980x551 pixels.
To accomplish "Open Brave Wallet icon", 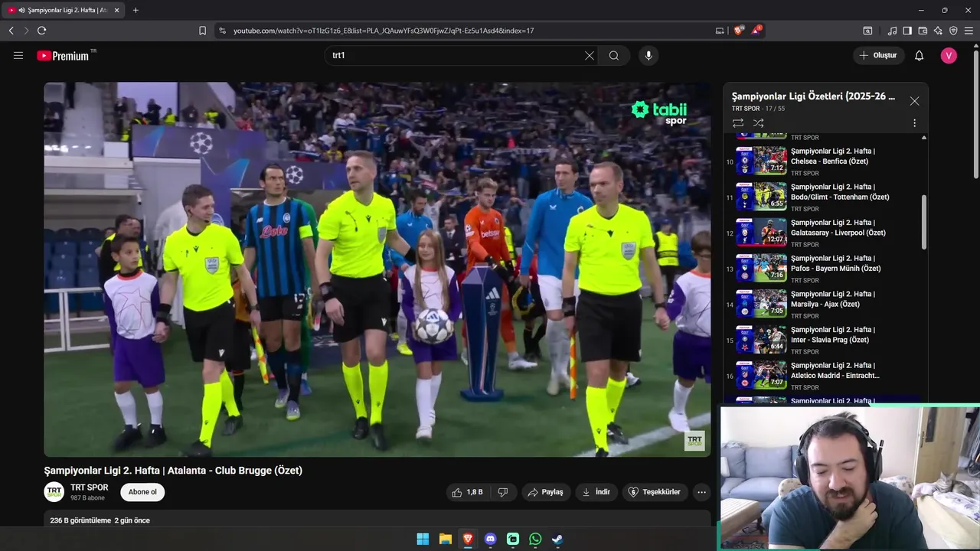I will [923, 31].
